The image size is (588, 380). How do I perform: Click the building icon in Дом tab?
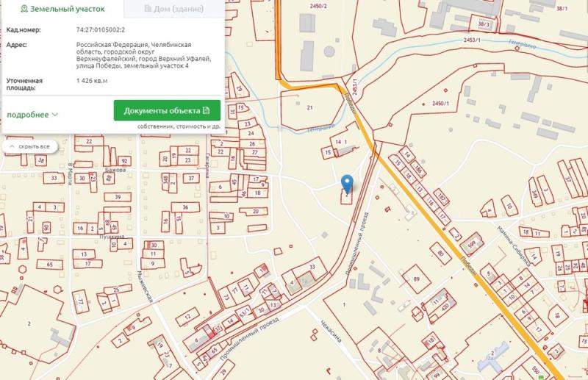148,8
